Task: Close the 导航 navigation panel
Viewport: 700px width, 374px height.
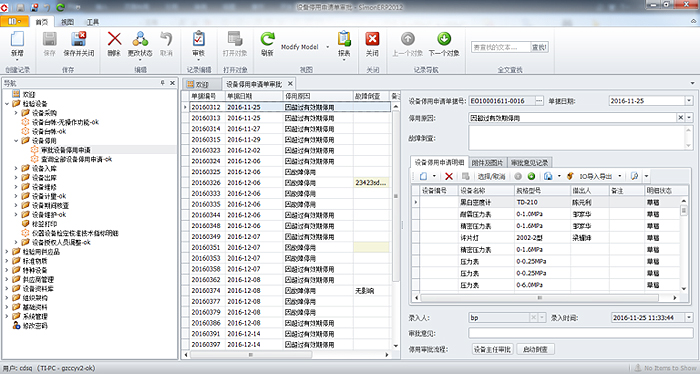Action: (x=172, y=83)
